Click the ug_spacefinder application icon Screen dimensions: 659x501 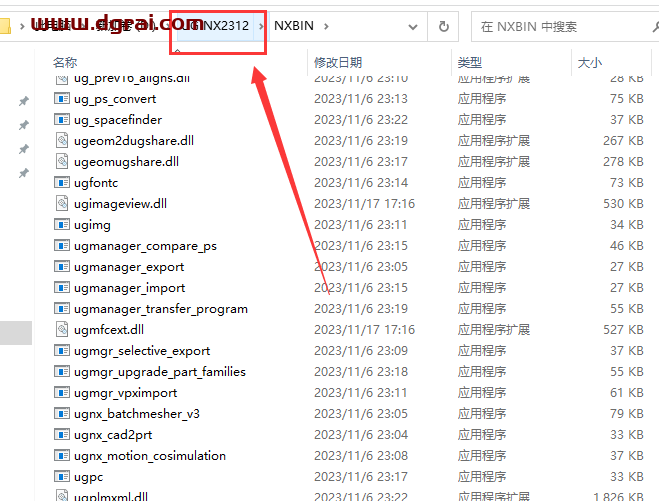coord(62,120)
